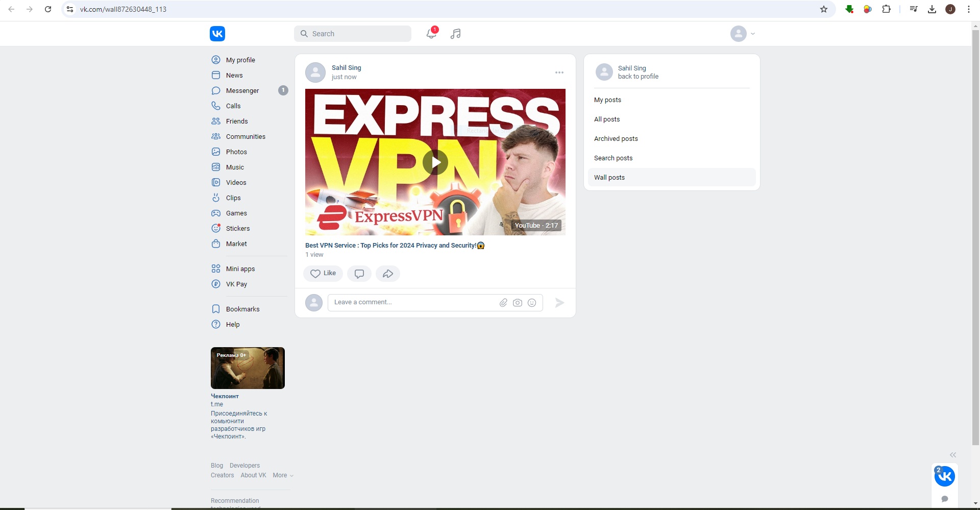980x510 pixels.
Task: Click the VK search field
Action: point(353,34)
